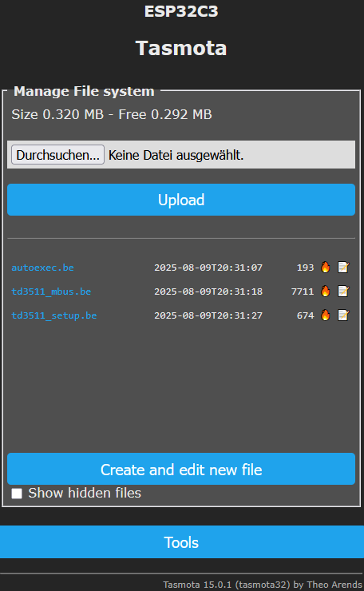This screenshot has height=591, width=364.
Task: Delete autoexec.be using its flame icon
Action: [325, 268]
